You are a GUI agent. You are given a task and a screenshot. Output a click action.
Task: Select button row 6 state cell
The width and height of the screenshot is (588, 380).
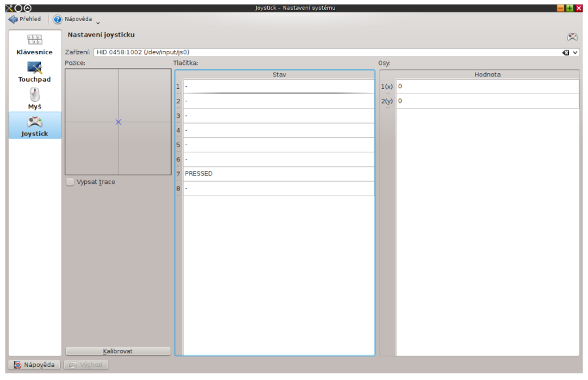pos(278,160)
